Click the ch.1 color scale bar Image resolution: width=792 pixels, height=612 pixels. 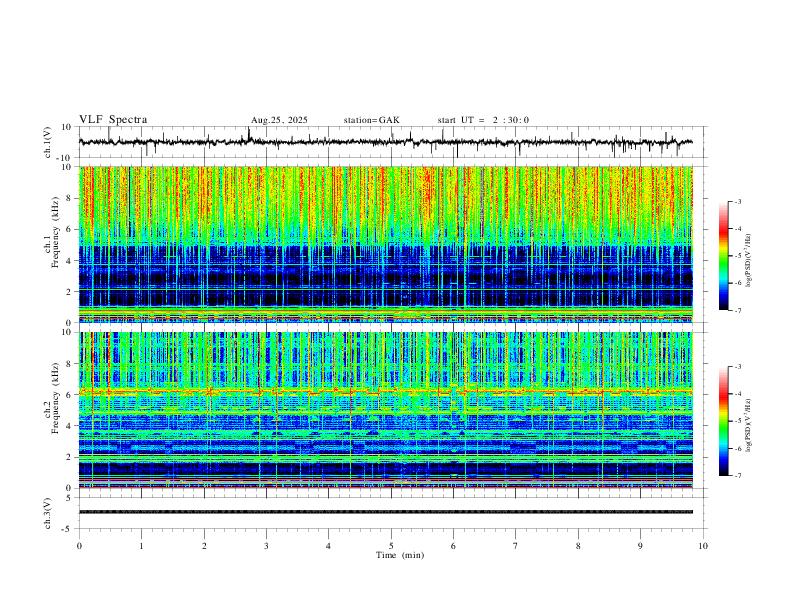point(724,256)
